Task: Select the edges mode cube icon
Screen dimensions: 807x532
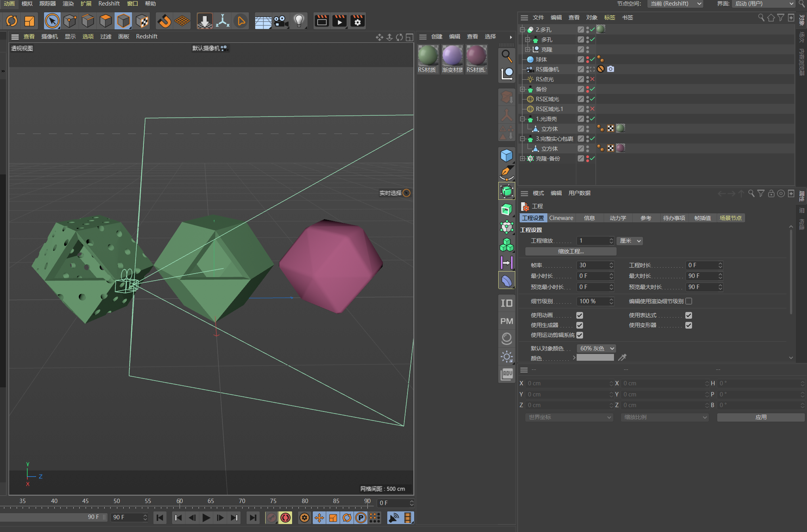Action: tap(88, 21)
